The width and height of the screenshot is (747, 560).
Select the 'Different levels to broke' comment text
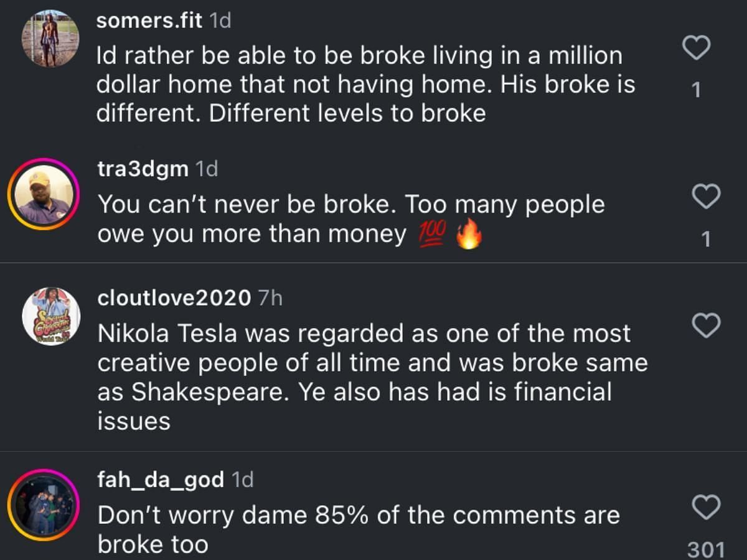(x=365, y=85)
